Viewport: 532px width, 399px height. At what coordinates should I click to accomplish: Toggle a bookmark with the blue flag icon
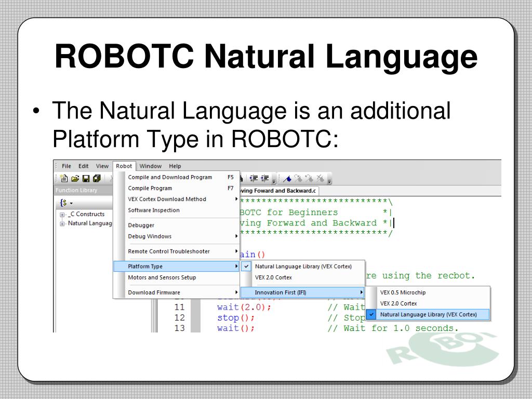[287, 179]
